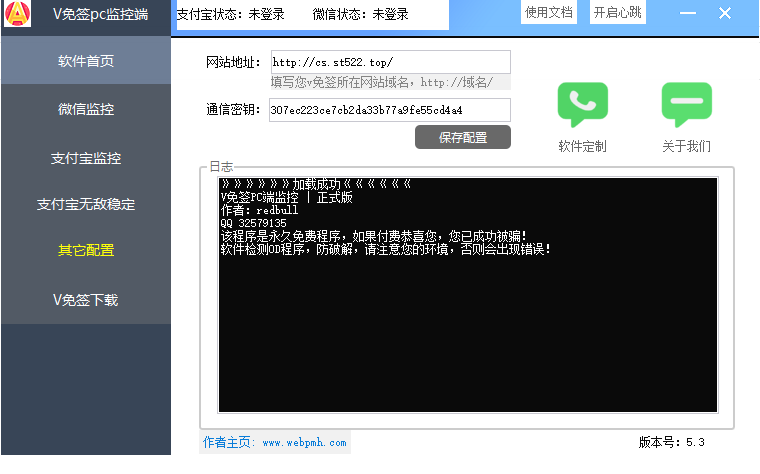
Task: Click log line 该程序是永久免费程序
Action: point(373,237)
